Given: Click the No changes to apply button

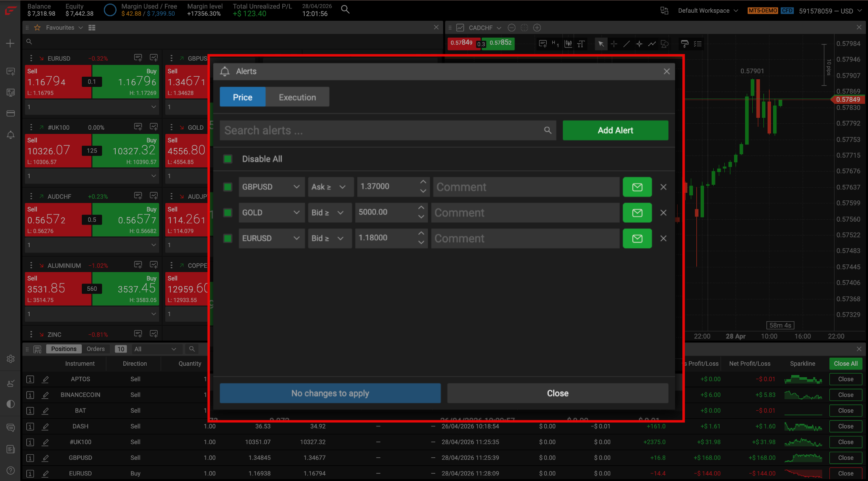Looking at the screenshot, I should click(330, 393).
